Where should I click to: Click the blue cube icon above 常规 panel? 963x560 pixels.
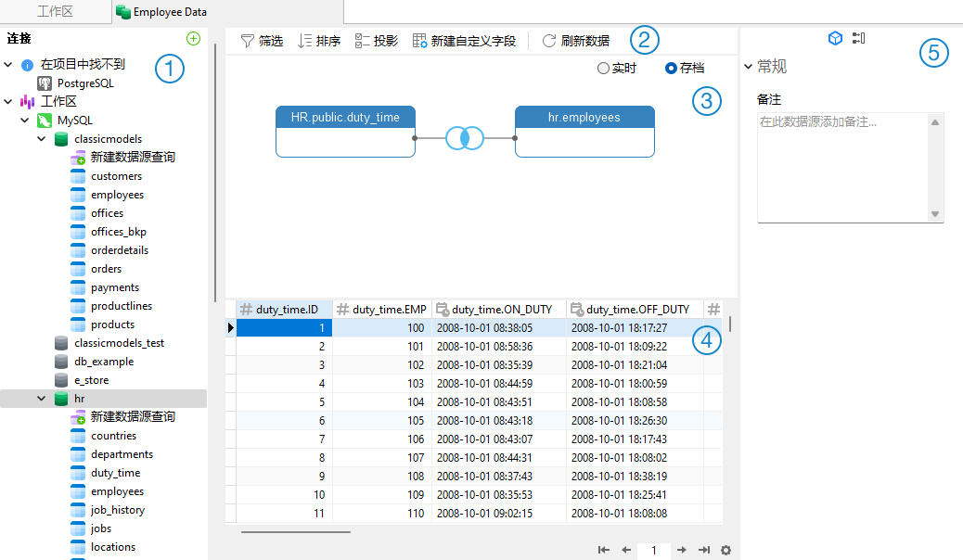click(834, 38)
